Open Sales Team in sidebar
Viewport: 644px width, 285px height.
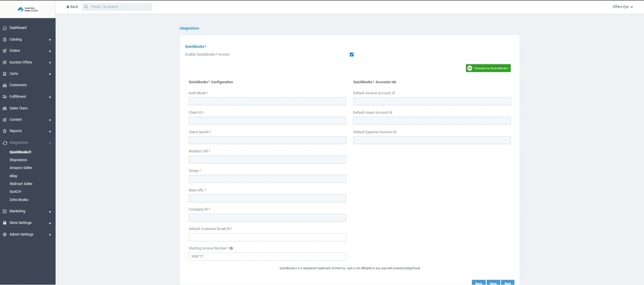click(x=19, y=108)
